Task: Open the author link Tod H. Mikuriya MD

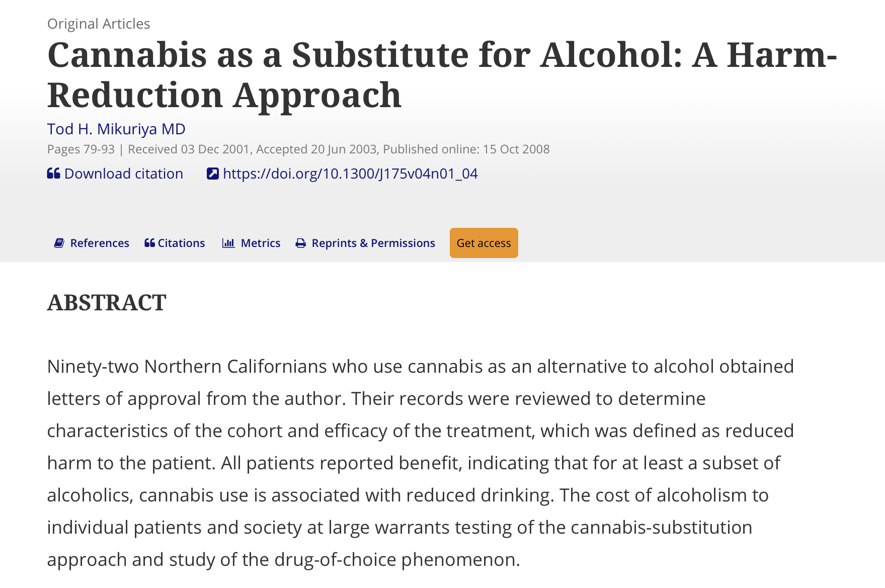Action: tap(116, 129)
